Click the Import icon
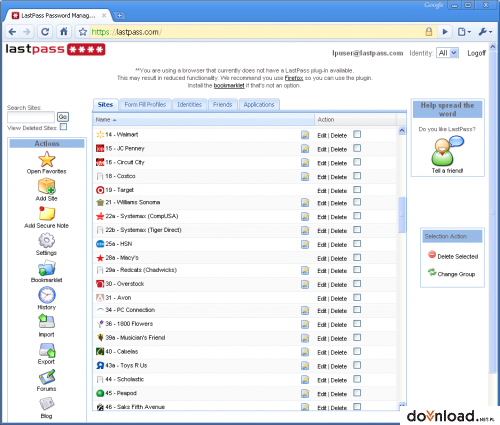 pyautogui.click(x=46, y=321)
